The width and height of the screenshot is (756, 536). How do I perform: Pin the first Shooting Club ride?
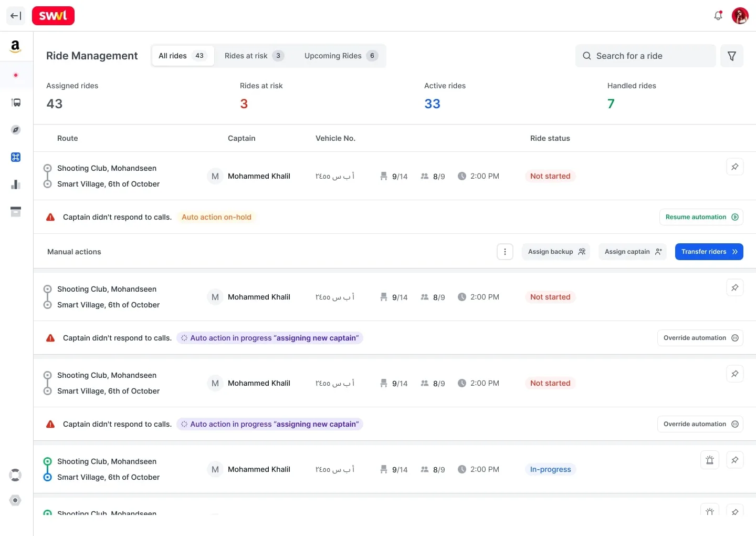click(x=735, y=167)
